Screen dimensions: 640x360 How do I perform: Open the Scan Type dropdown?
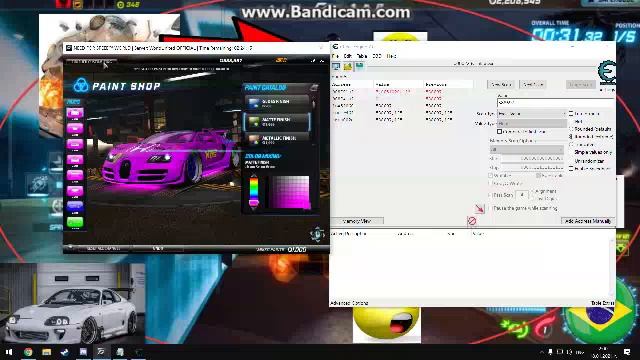pos(532,113)
